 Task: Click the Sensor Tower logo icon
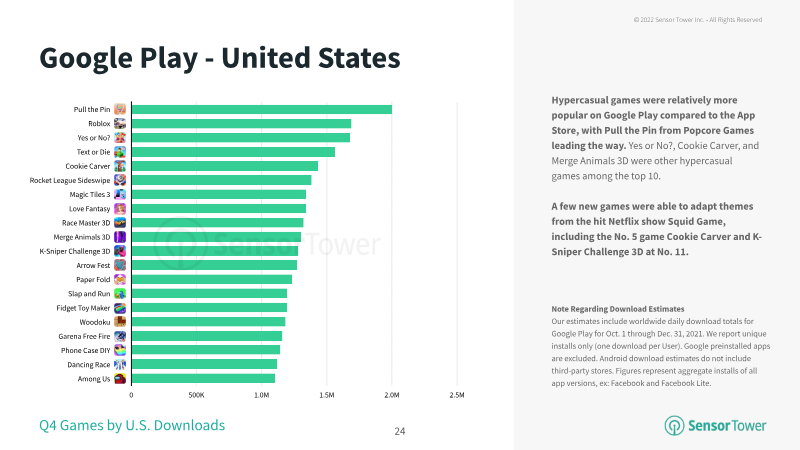pyautogui.click(x=674, y=426)
